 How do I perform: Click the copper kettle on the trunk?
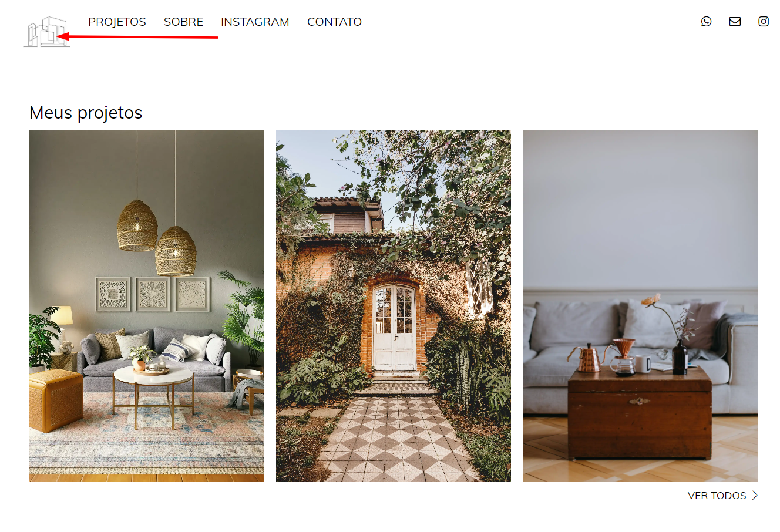(x=585, y=358)
